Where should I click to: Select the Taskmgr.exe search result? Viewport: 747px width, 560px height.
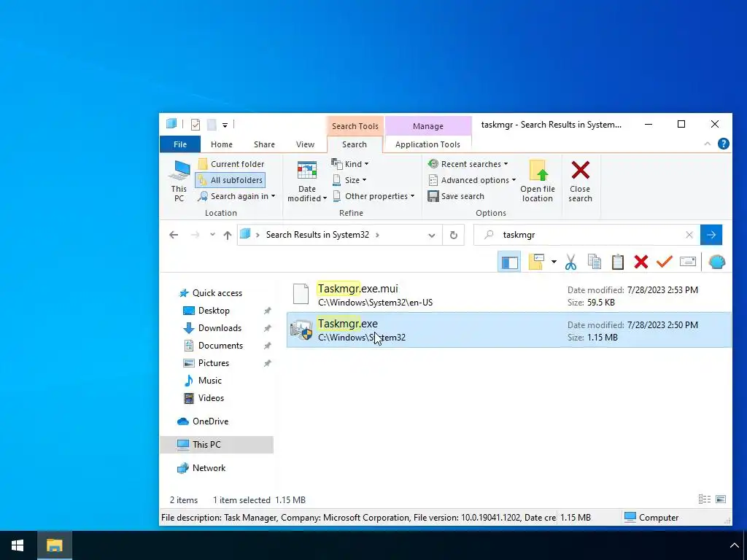(x=508, y=330)
